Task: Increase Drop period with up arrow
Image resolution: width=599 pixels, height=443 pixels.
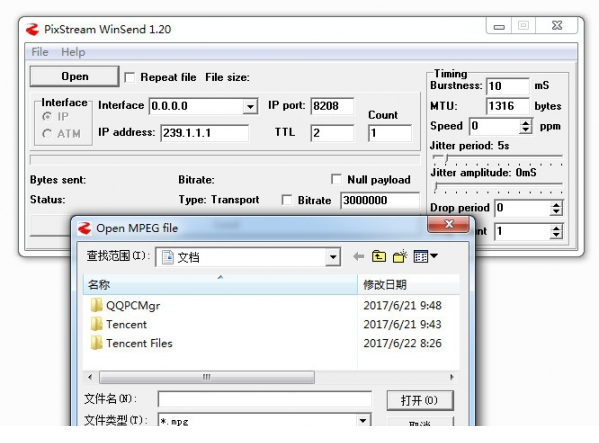Action: pyautogui.click(x=556, y=204)
